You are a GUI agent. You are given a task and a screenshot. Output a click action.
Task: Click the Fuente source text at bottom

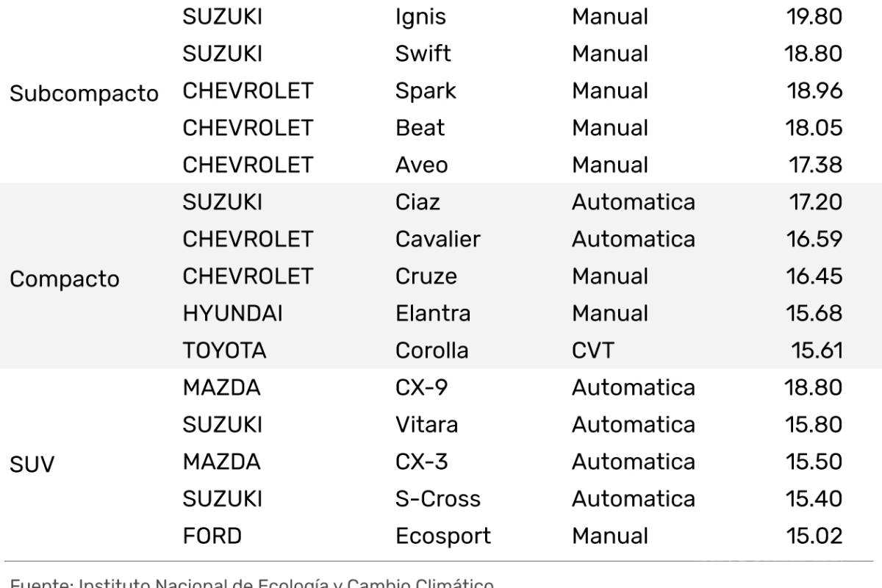coord(251,584)
